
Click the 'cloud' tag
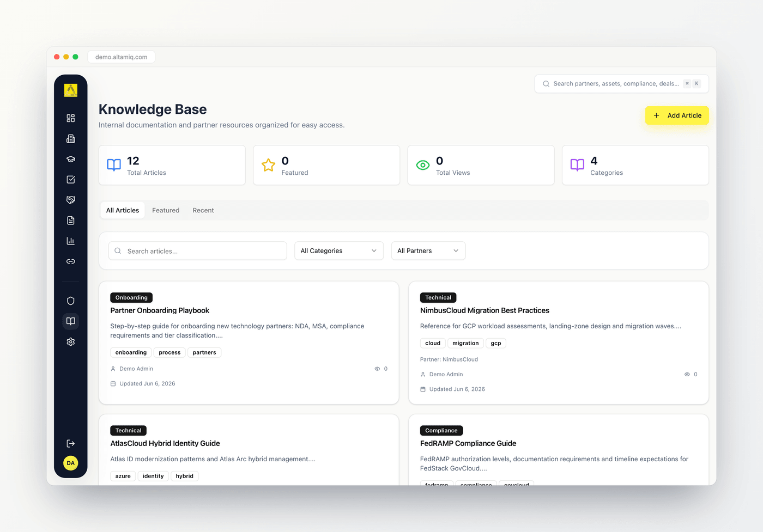(433, 343)
